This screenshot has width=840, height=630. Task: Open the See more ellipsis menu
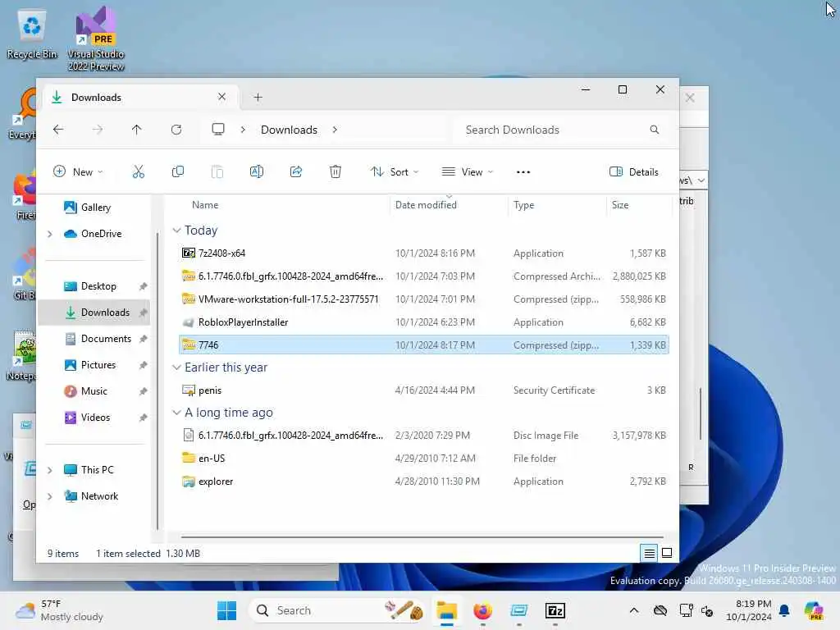pyautogui.click(x=523, y=172)
